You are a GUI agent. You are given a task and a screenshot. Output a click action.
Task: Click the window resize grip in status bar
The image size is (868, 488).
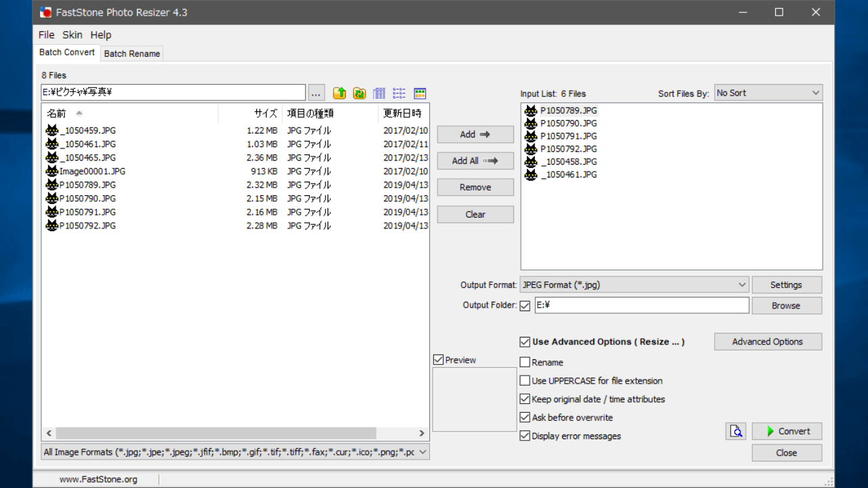coord(829,481)
